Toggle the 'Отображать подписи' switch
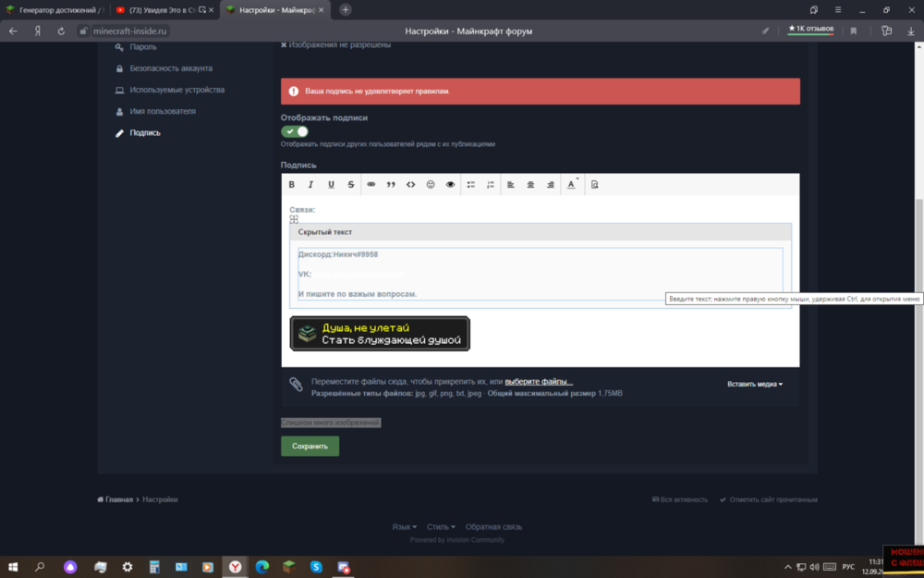Screen dimensions: 924x578 point(295,131)
